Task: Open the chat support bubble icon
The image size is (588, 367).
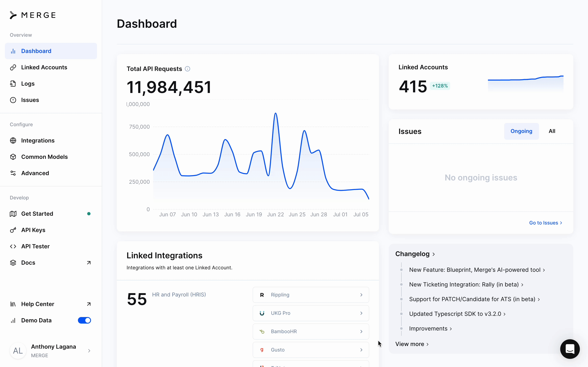Action: [x=570, y=349]
